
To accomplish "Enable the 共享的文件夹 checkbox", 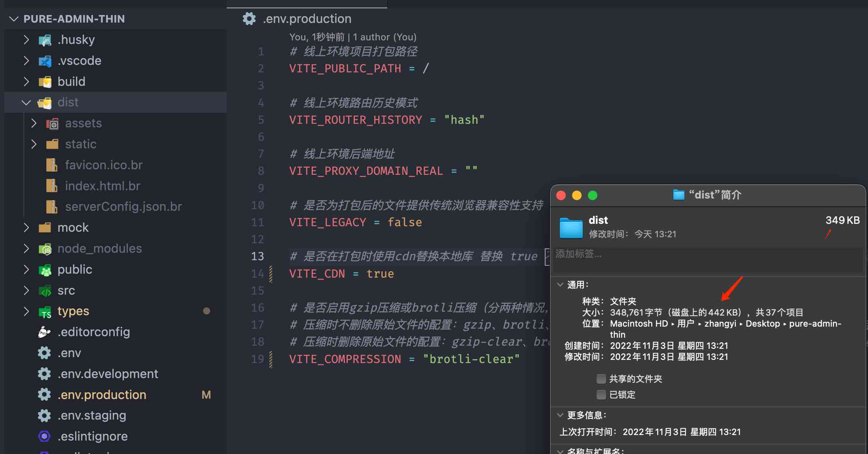I will click(601, 379).
